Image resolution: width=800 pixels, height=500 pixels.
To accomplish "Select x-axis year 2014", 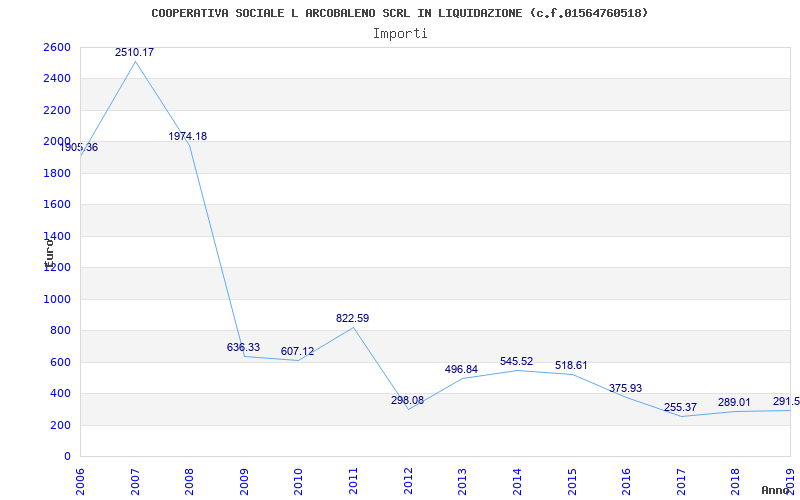I will click(x=517, y=482).
